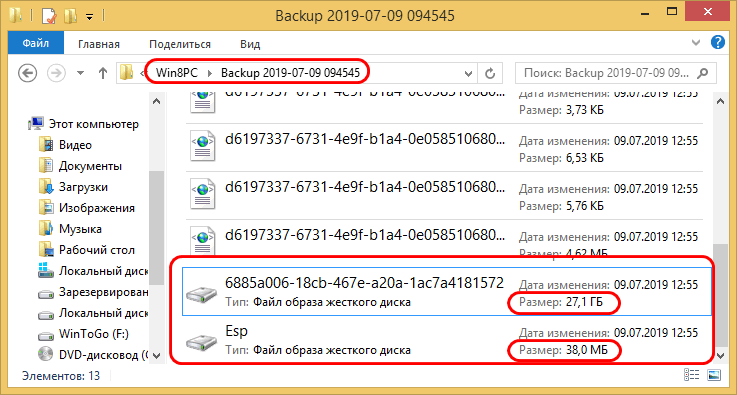The height and width of the screenshot is (395, 737).
Task: Click the 6,53 КБ file's document icon
Action: pyautogui.click(x=203, y=147)
